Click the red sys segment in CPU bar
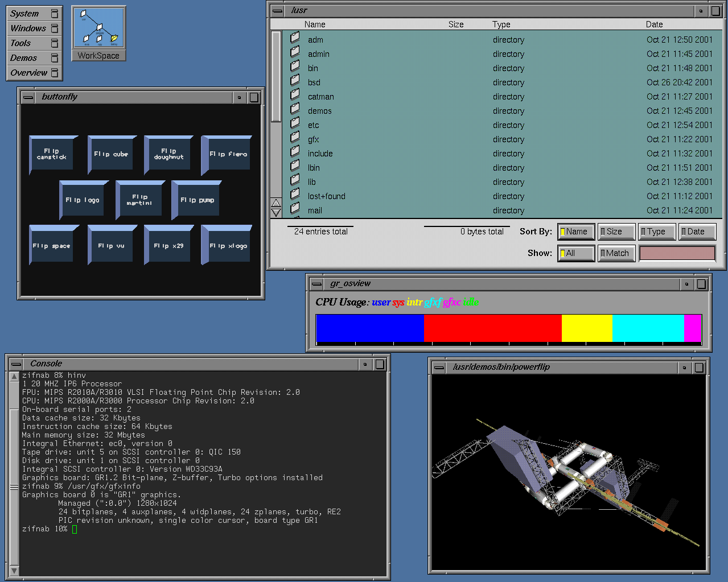Viewport: 728px width, 582px height. click(x=492, y=328)
